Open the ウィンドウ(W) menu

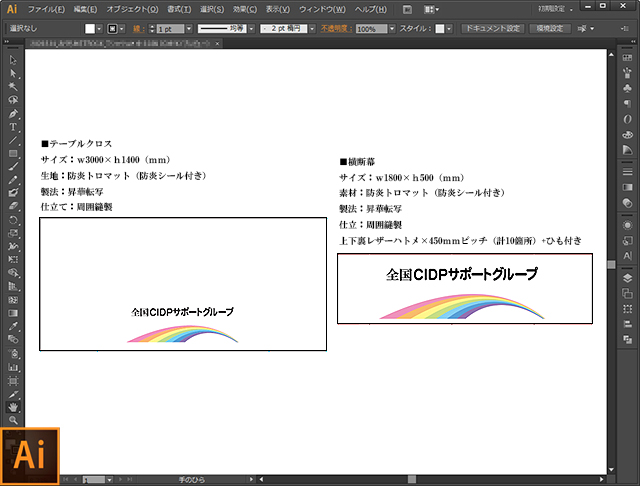click(322, 9)
